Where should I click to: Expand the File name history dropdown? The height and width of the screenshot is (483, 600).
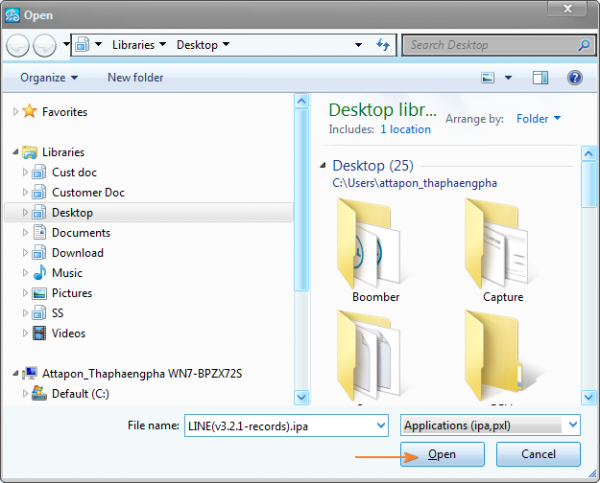point(379,425)
